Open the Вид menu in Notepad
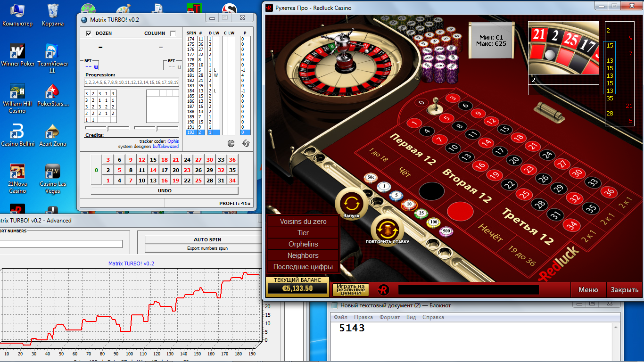Viewport: 644px width, 362px height. pos(411,317)
